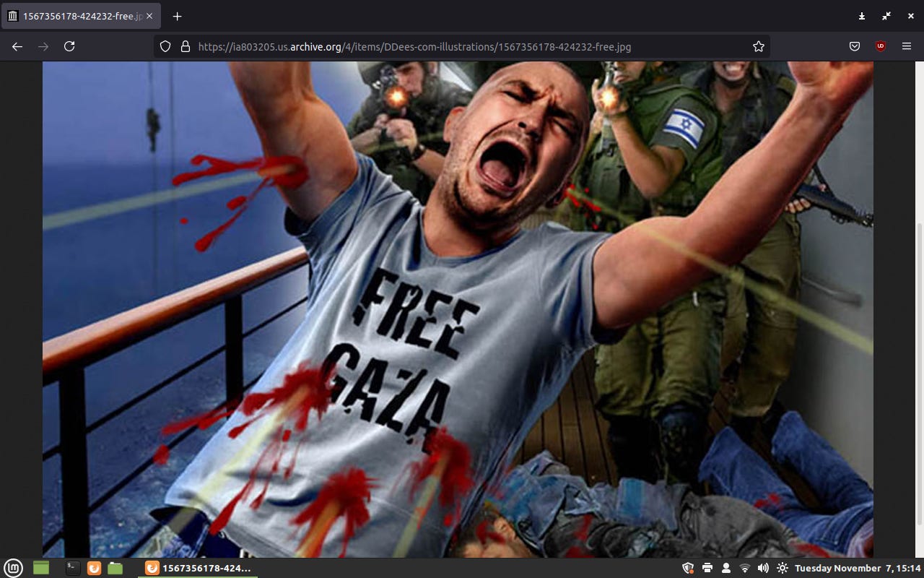The height and width of the screenshot is (578, 924).
Task: Open the Firefox hamburger application menu
Action: [907, 46]
